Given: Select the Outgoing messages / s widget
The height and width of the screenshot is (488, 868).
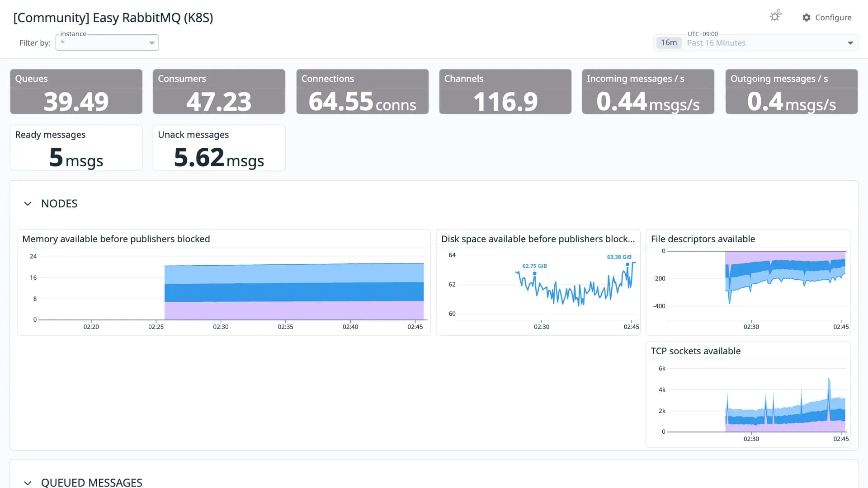Looking at the screenshot, I should 791,91.
